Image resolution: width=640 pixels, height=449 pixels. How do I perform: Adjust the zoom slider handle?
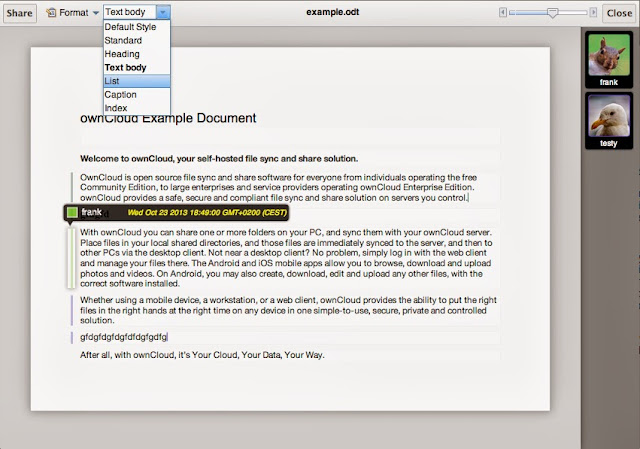click(x=552, y=13)
